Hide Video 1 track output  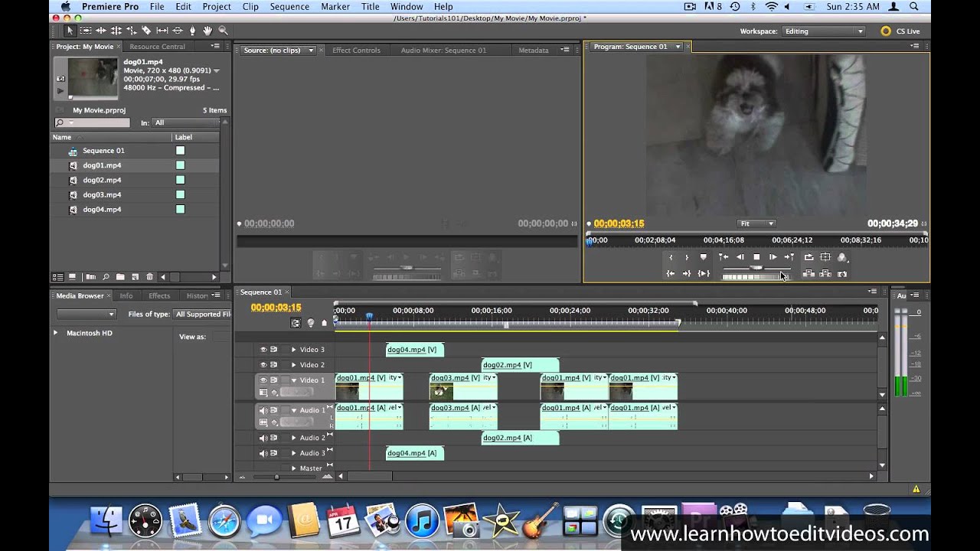(x=263, y=380)
